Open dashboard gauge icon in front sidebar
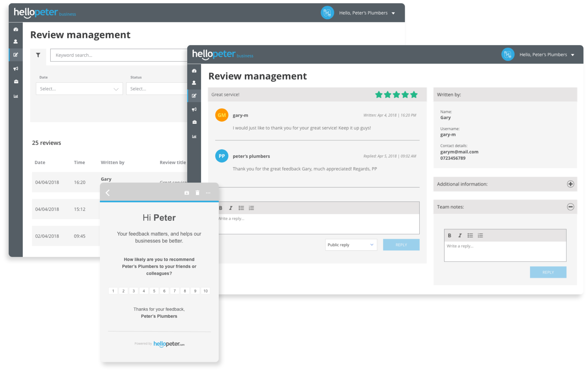The height and width of the screenshot is (372, 588). (194, 71)
